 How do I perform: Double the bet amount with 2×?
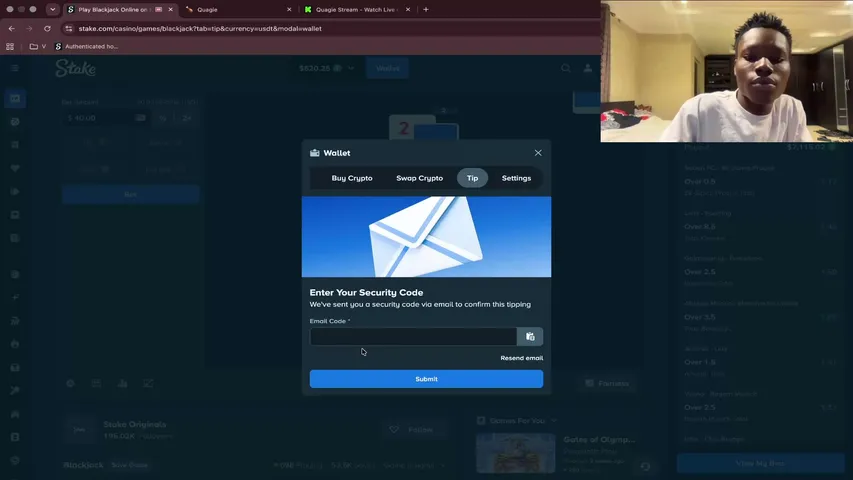tap(187, 118)
